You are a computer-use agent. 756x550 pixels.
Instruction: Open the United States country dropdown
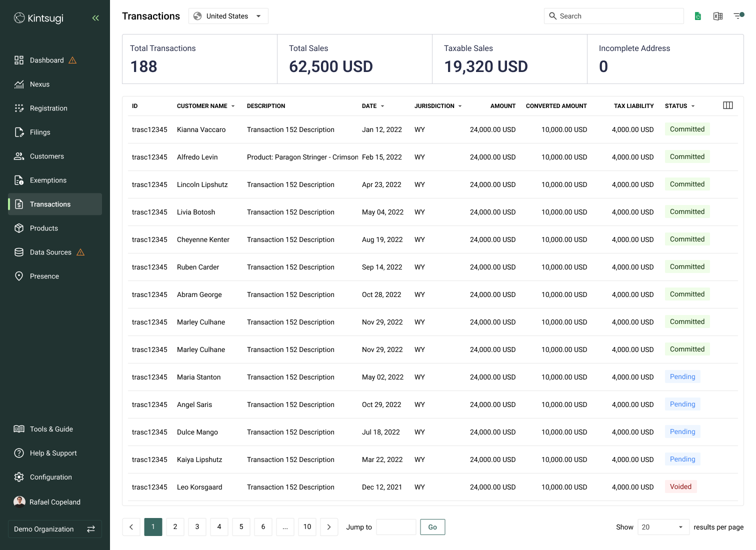tap(228, 16)
